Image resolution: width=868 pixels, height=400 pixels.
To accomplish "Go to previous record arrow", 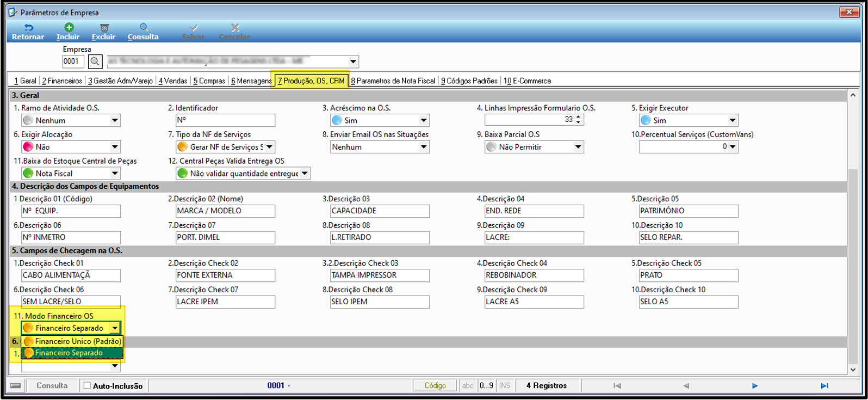I will tap(686, 386).
